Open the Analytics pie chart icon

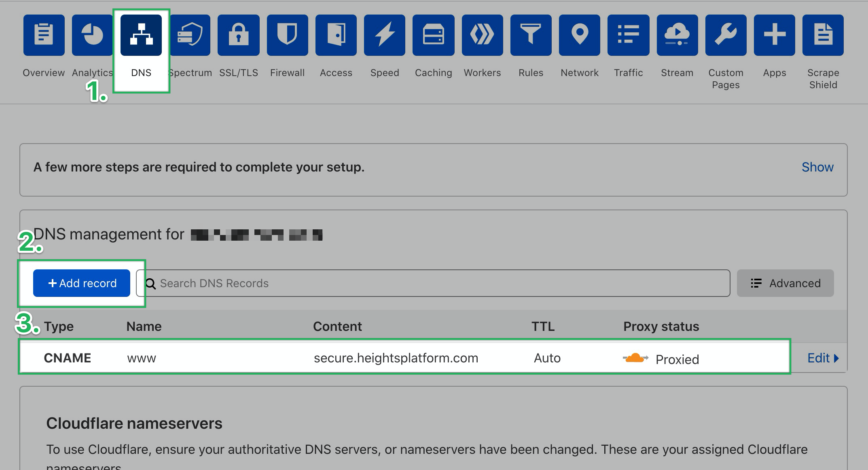(92, 35)
